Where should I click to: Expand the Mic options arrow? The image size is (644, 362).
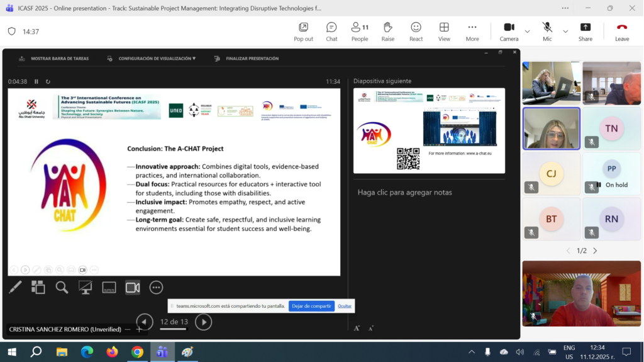point(565,31)
